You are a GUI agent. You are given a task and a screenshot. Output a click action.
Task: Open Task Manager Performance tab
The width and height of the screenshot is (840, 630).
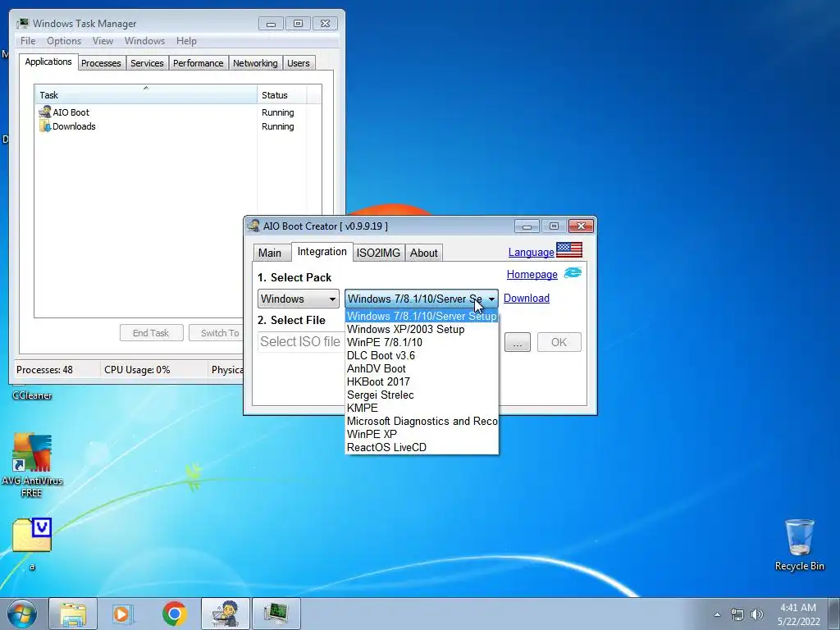coord(198,63)
